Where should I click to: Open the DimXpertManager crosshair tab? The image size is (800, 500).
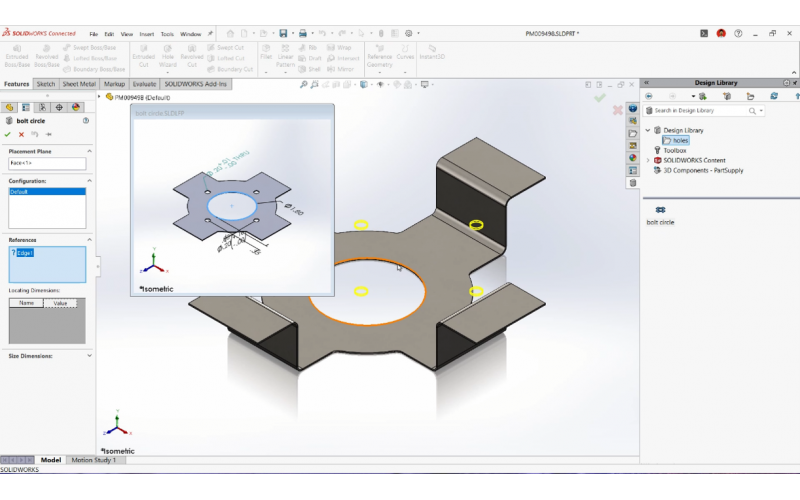[x=59, y=107]
